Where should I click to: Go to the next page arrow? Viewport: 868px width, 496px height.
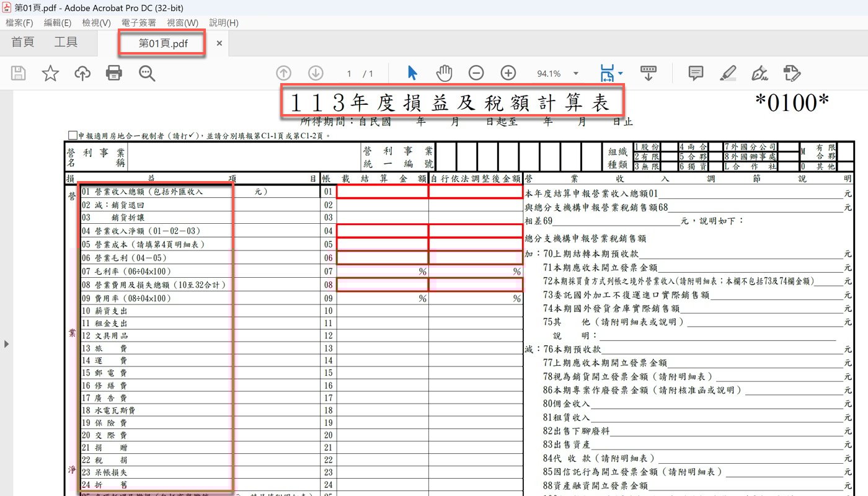[x=315, y=73]
